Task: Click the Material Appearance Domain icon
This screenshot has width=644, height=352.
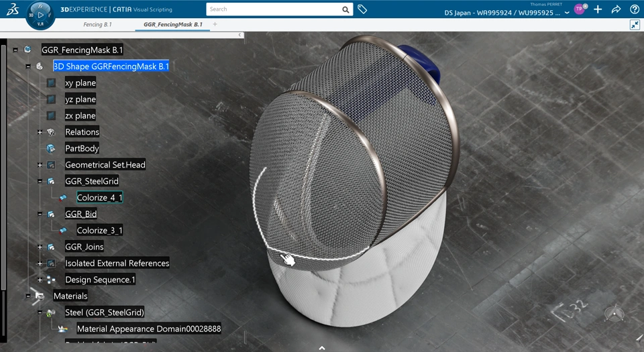Action: [x=62, y=329]
